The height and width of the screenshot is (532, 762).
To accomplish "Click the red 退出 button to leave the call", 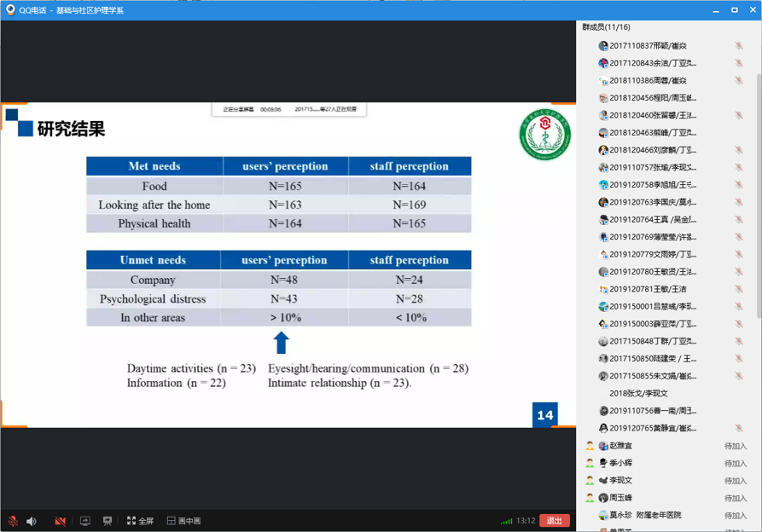I will 554,521.
